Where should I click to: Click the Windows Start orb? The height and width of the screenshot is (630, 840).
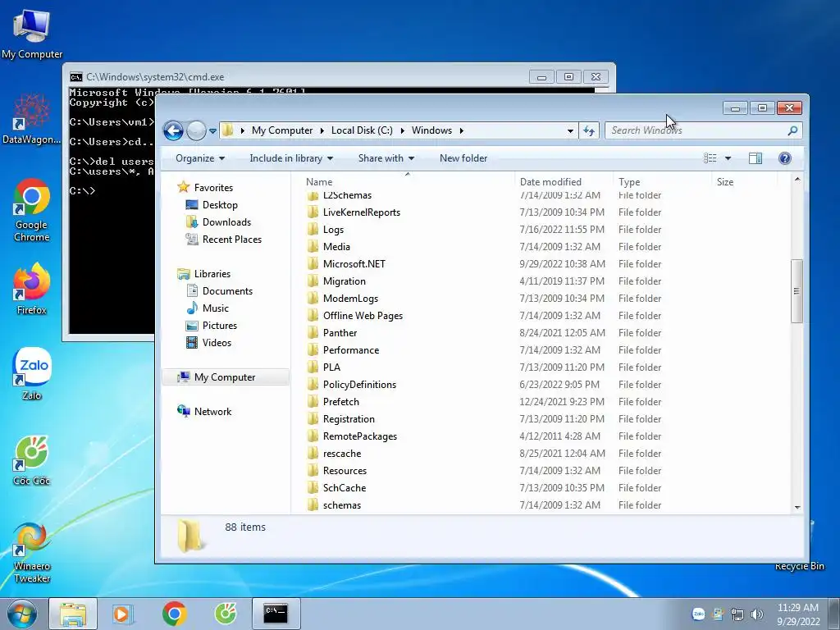click(22, 614)
